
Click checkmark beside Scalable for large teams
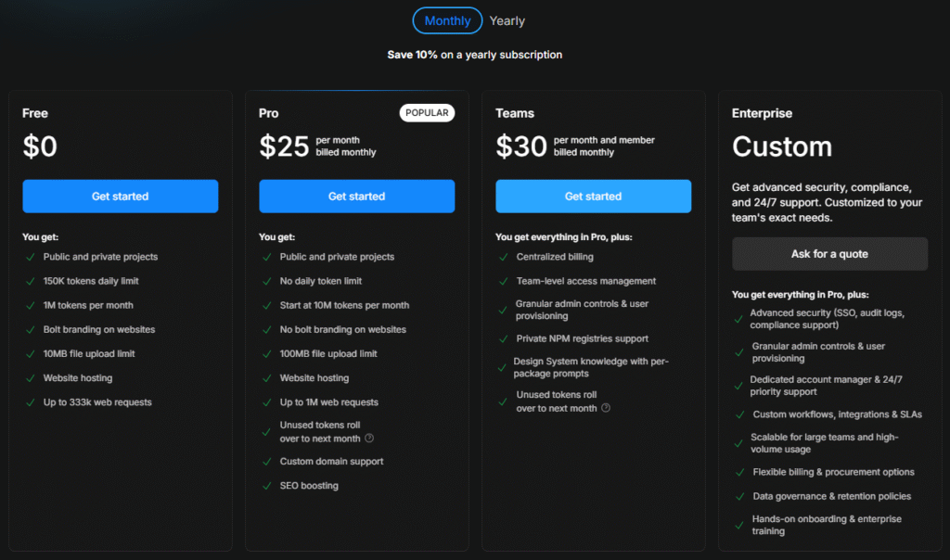pyautogui.click(x=738, y=443)
